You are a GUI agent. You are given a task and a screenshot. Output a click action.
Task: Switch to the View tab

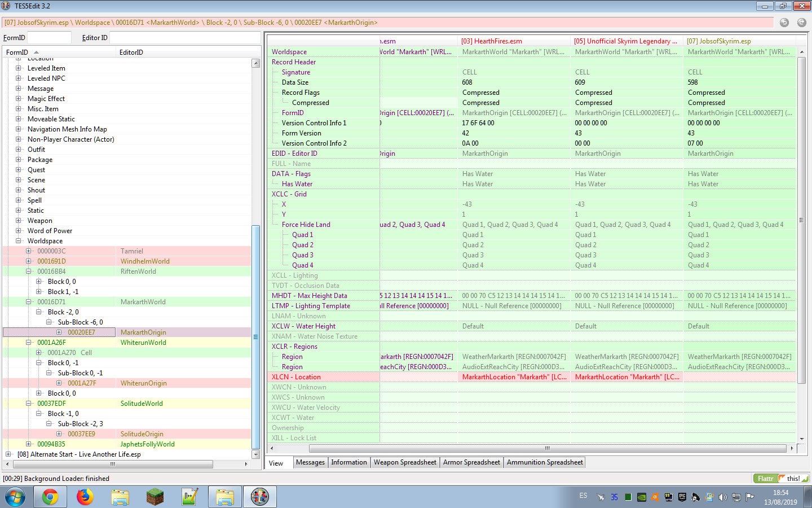(276, 463)
